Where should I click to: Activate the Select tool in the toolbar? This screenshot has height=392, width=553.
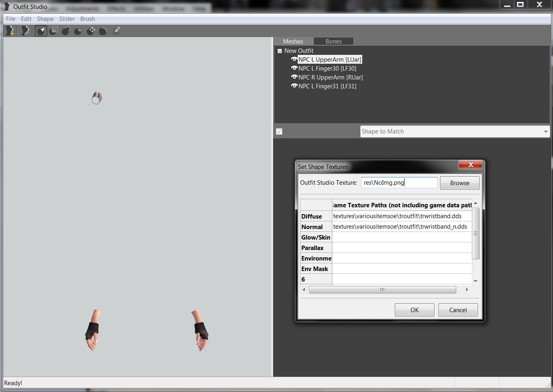tap(41, 31)
